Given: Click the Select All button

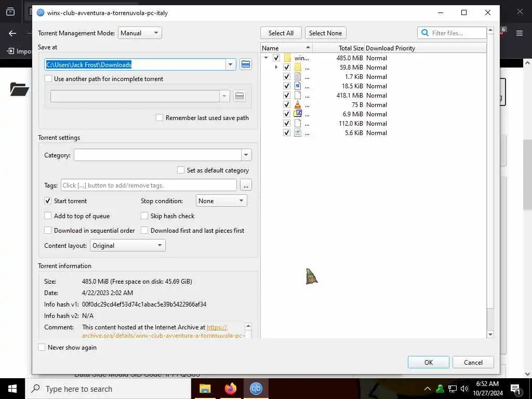Looking at the screenshot, I should (x=281, y=33).
